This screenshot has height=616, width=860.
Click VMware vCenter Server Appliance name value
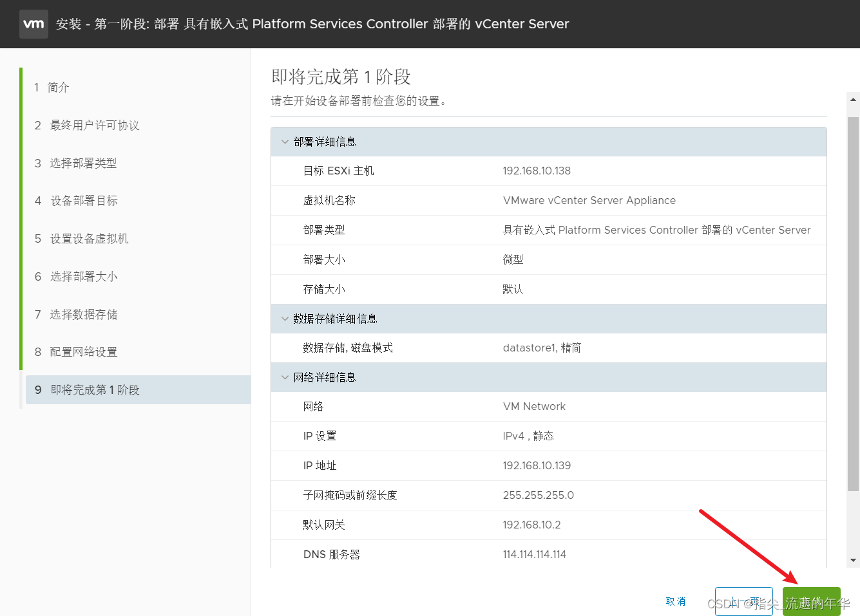coord(589,200)
